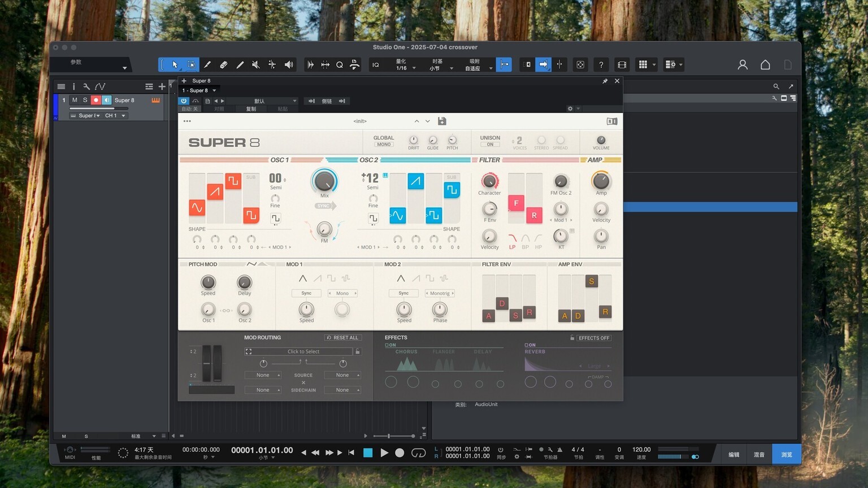
Task: Click the user account icon
Action: pyautogui.click(x=743, y=65)
